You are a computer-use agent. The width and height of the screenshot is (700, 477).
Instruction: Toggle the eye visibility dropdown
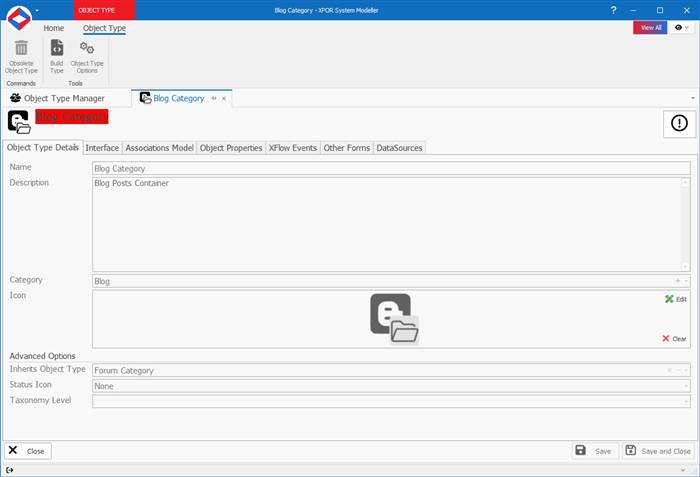tap(682, 28)
